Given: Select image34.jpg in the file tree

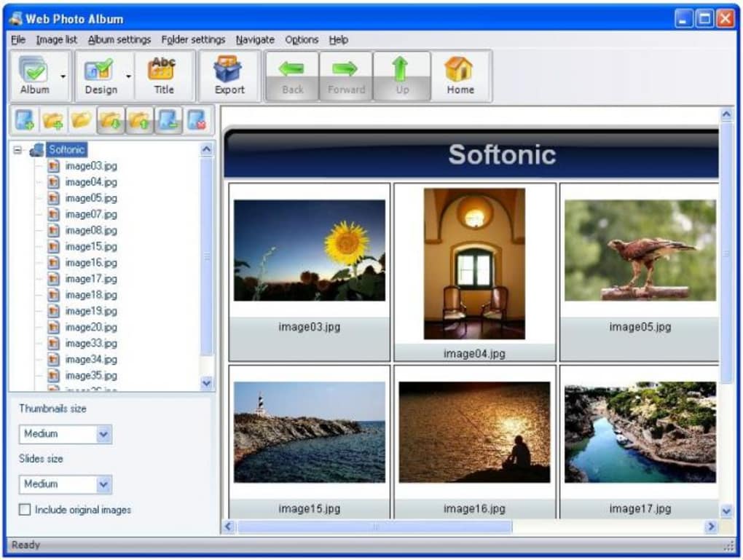Looking at the screenshot, I should click(91, 359).
